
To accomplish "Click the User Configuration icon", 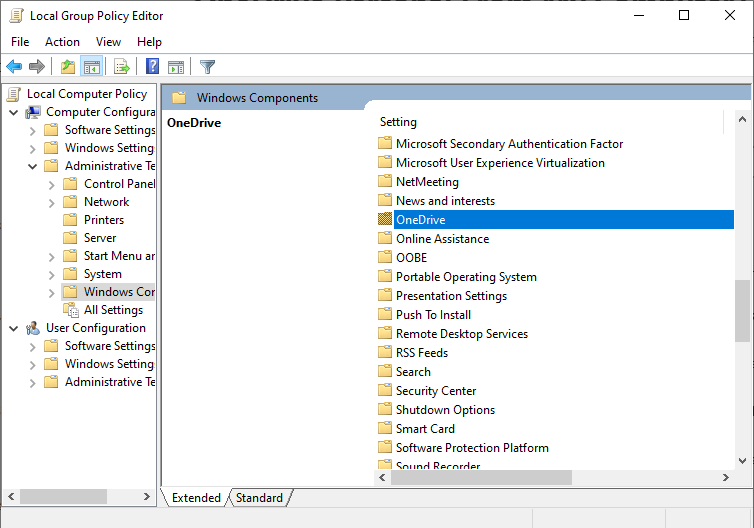I will tap(33, 328).
